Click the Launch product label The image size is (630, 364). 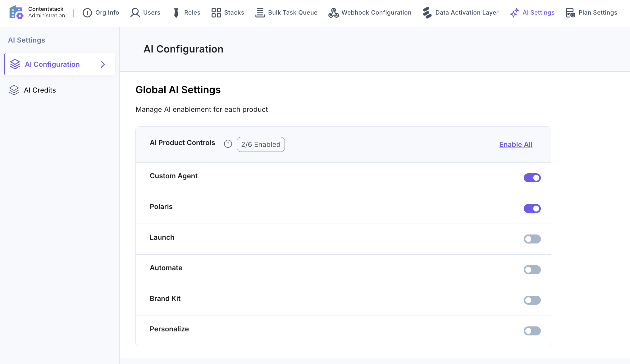[x=162, y=237]
